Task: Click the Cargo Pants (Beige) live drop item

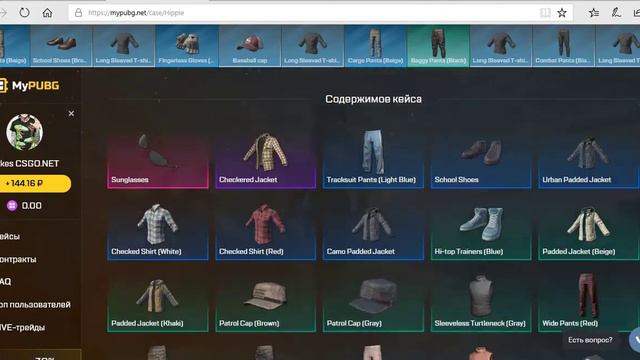Action: 376,46
